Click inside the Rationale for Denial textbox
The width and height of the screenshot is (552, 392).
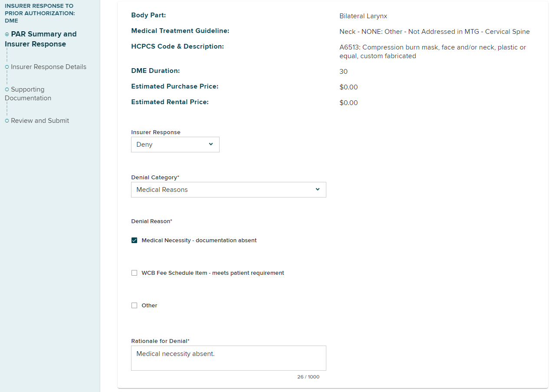pyautogui.click(x=228, y=358)
